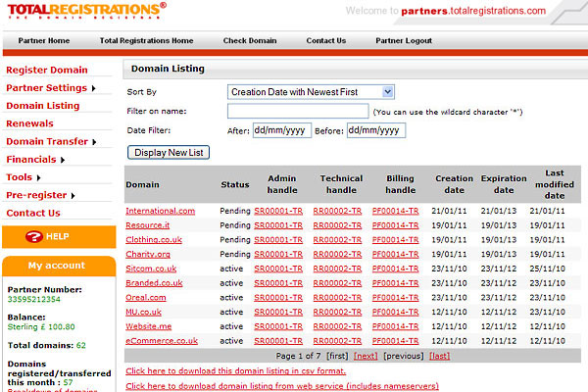Click the Filter on name text field
The width and height of the screenshot is (588, 392).
[x=297, y=111]
